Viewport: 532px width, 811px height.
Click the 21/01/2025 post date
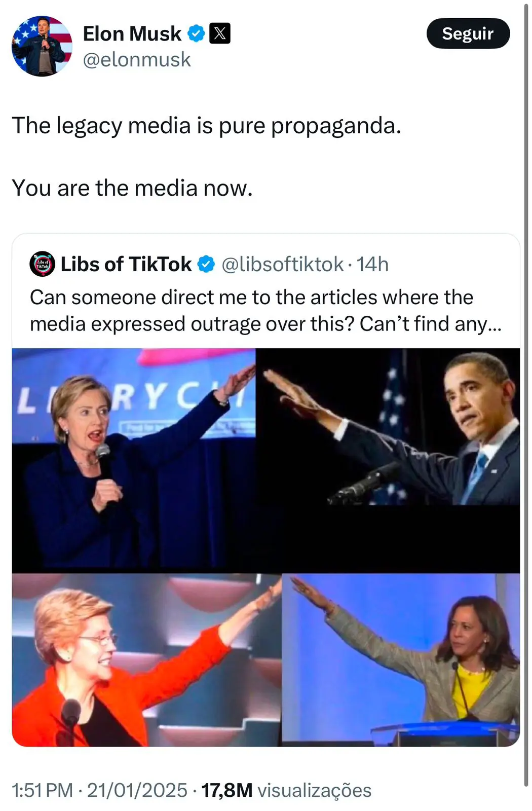[x=137, y=790]
